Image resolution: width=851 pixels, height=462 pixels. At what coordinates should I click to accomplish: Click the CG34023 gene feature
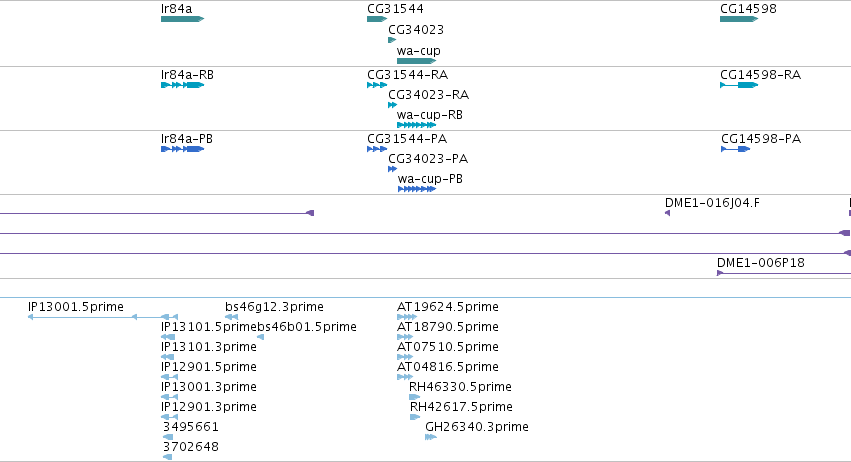click(392, 40)
